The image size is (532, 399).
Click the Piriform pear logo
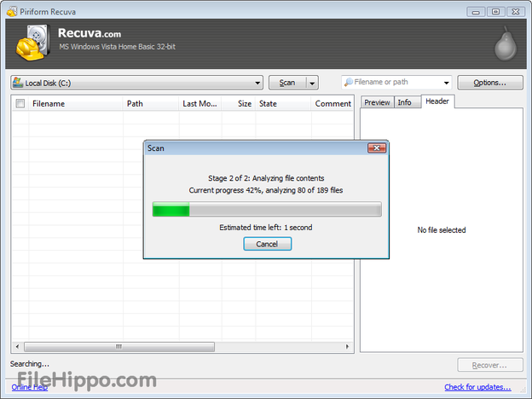point(506,44)
